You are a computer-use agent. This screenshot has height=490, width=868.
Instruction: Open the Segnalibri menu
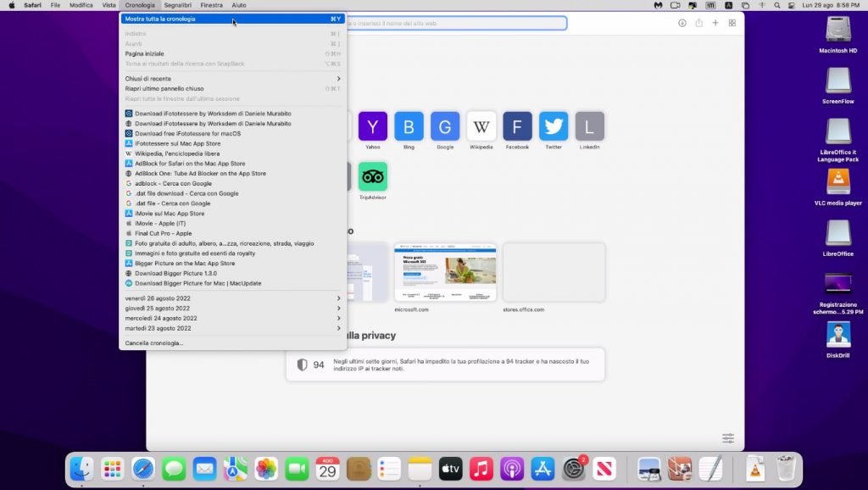(178, 5)
